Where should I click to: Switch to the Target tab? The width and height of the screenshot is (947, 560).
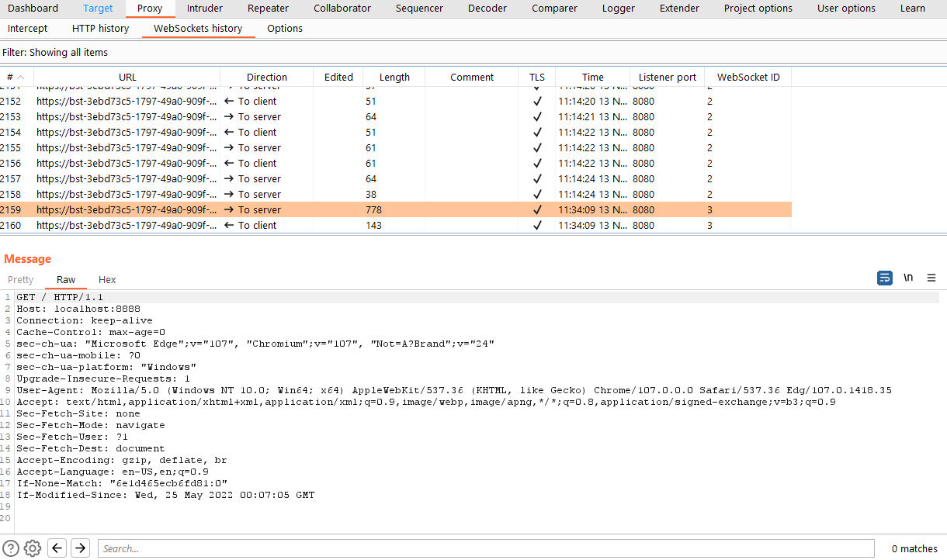point(98,9)
